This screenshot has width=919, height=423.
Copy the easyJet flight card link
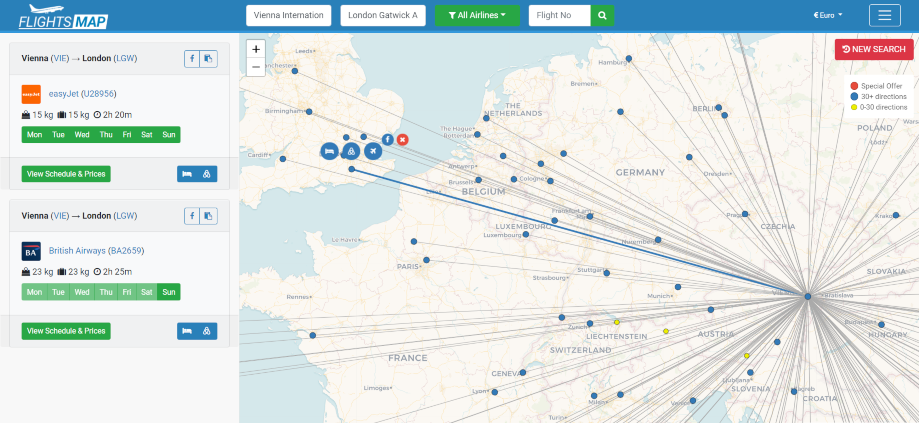click(209, 59)
